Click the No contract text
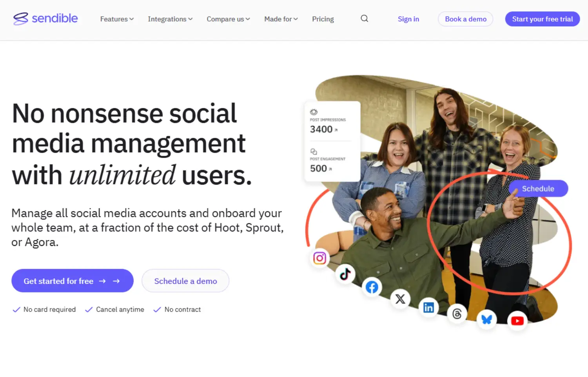 [x=183, y=309]
